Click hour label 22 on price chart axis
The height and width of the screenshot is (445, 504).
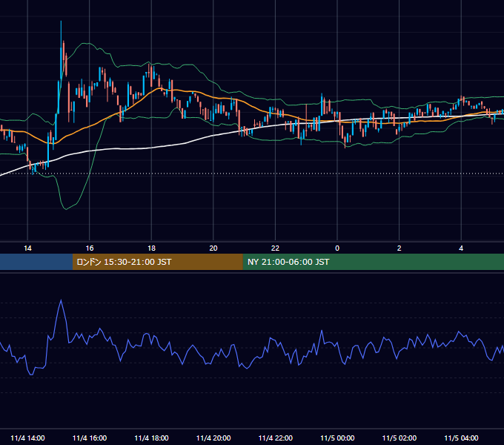click(x=276, y=248)
